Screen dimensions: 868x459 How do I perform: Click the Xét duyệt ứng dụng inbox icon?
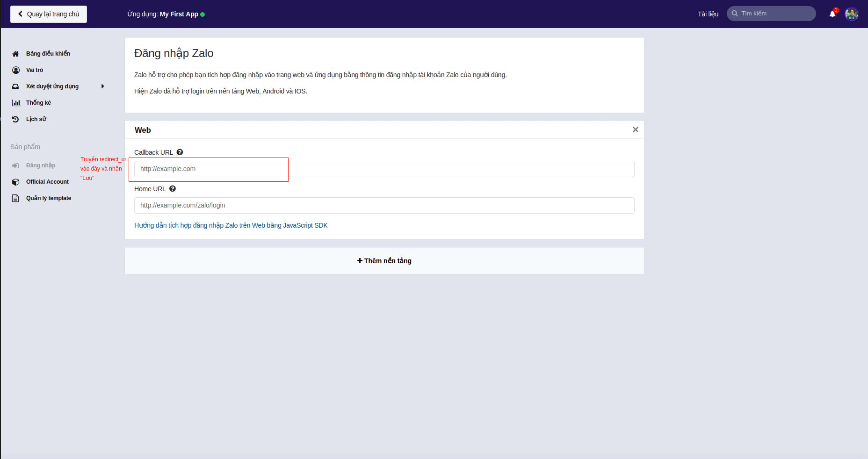15,86
